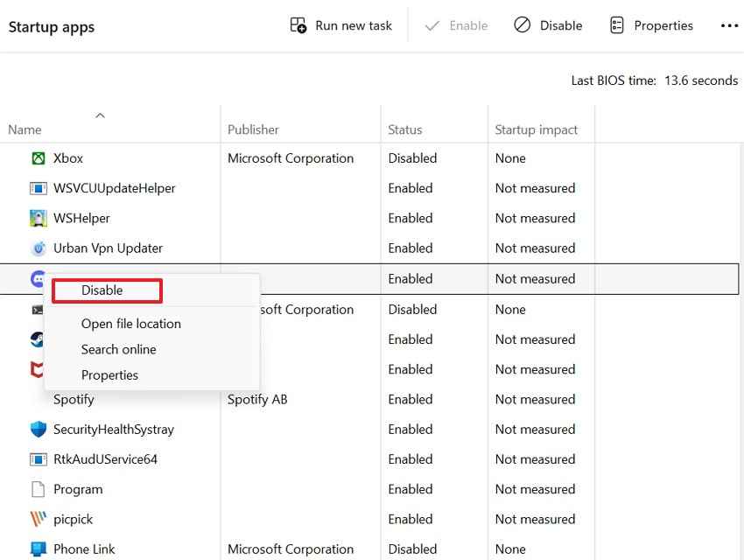
Task: Click the Run new task icon
Action: [x=298, y=25]
